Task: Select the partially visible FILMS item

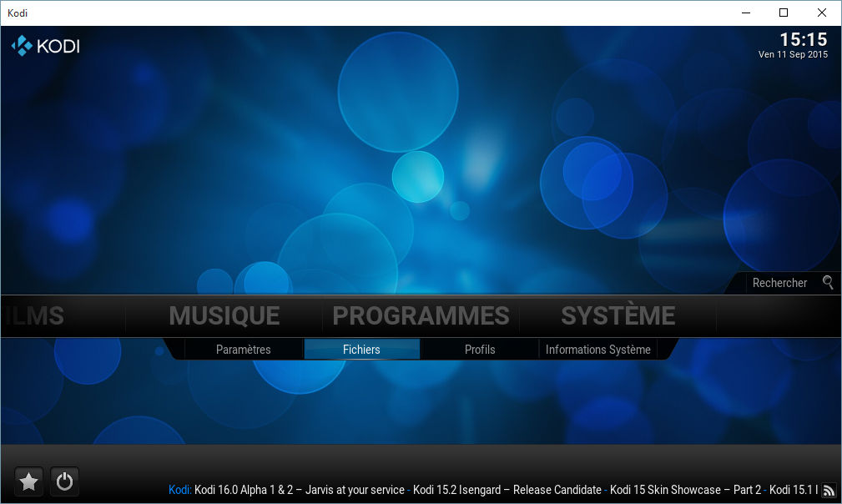Action: click(x=33, y=315)
